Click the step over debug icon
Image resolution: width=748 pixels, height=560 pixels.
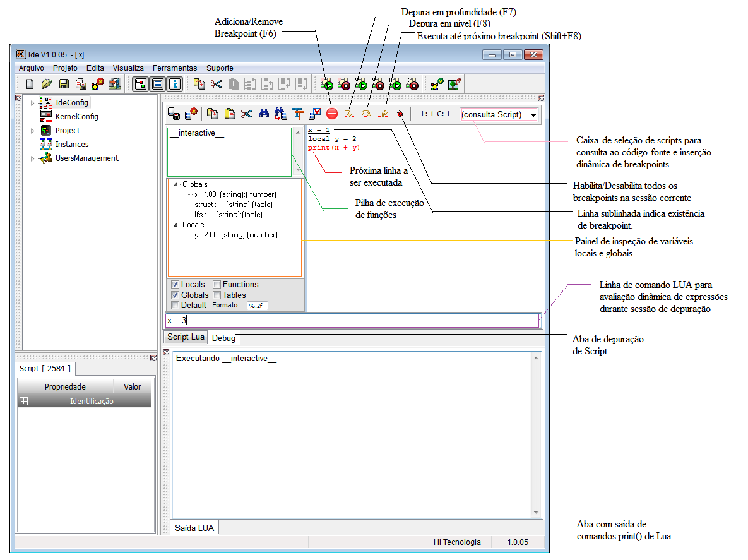point(366,114)
